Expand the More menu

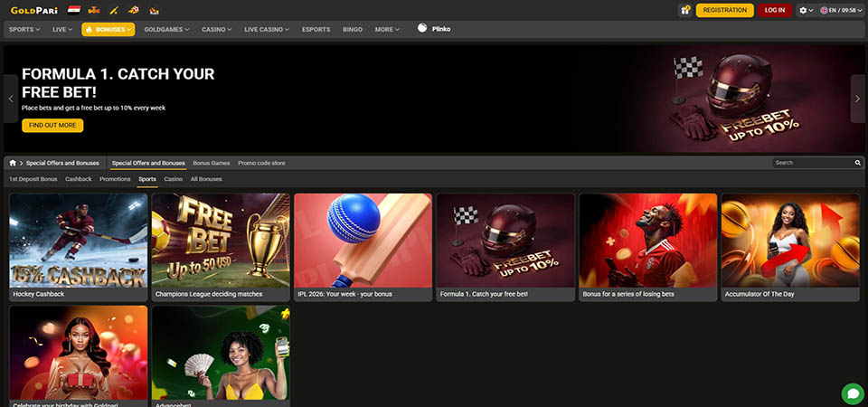pyautogui.click(x=387, y=29)
